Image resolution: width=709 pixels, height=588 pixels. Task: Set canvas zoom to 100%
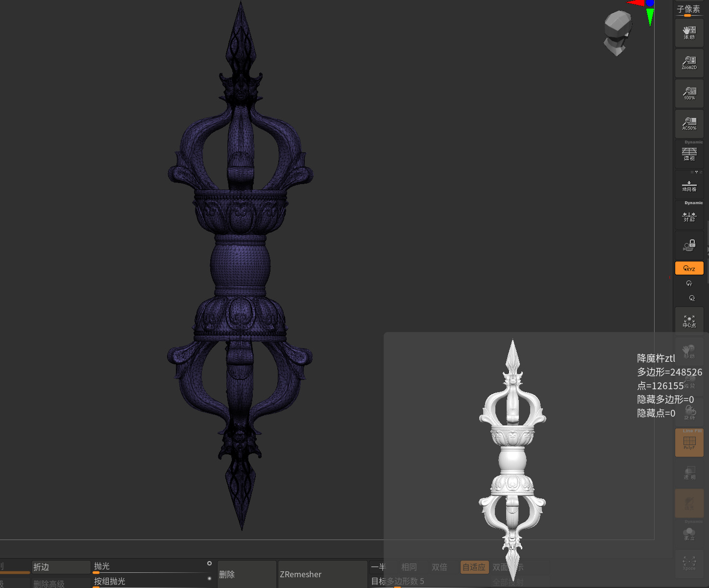[689, 94]
